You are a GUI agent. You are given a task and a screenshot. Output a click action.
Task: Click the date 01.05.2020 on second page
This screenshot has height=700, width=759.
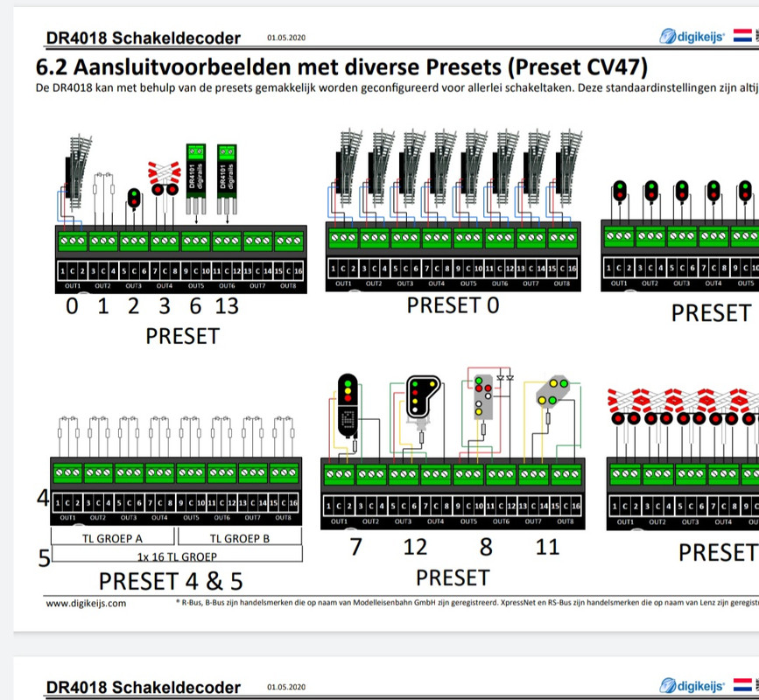[x=286, y=687]
